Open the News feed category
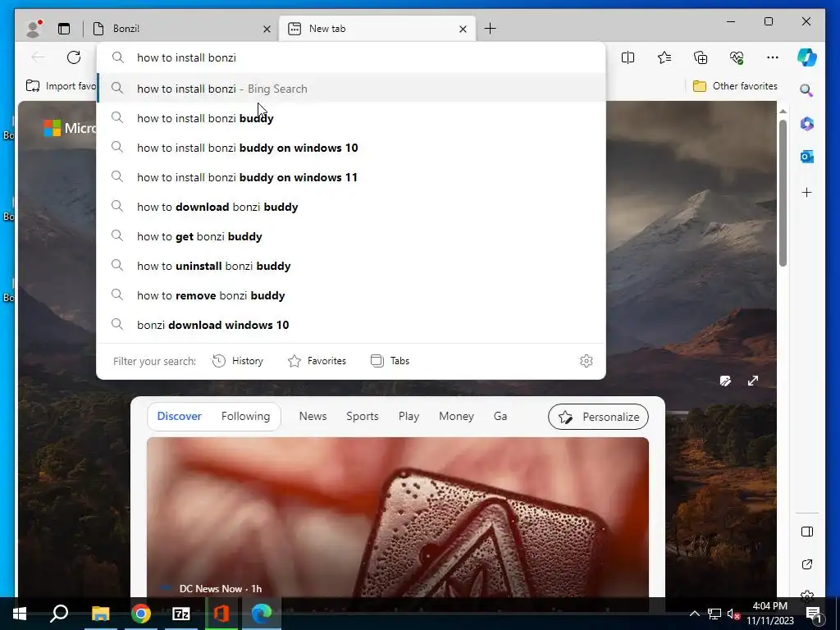The width and height of the screenshot is (840, 630). 313,416
